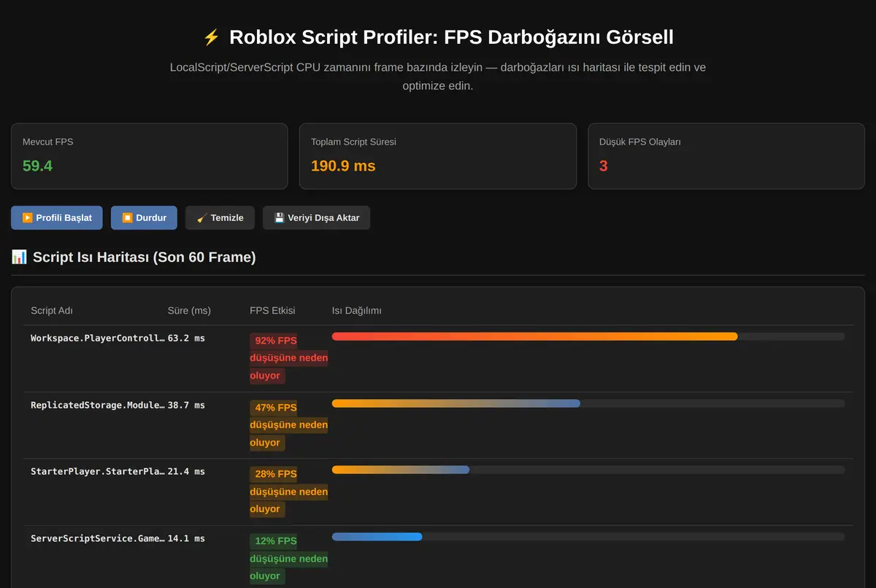Click the heat bar for StarterPlayer.StarterPla…
876x588 pixels.
[400, 470]
